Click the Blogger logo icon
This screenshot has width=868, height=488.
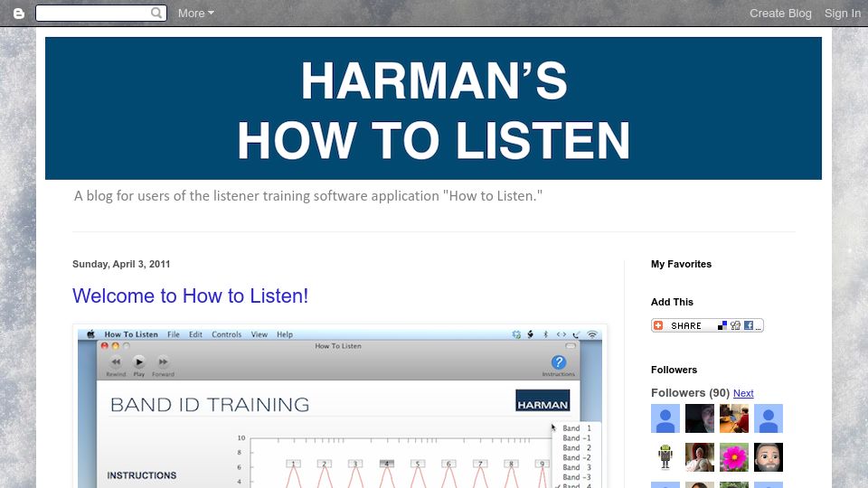19,14
